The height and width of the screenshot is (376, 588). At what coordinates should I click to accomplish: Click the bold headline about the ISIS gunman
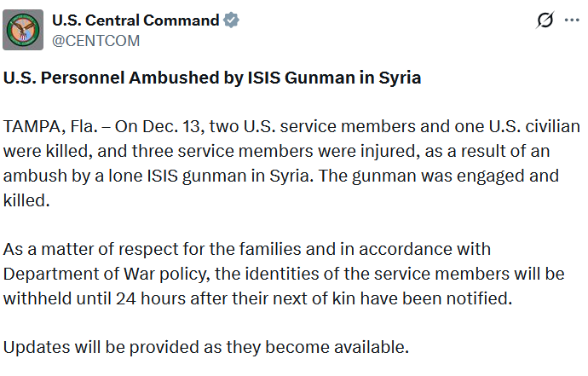pos(213,78)
